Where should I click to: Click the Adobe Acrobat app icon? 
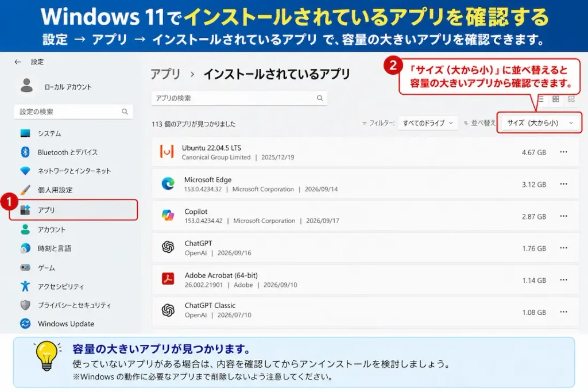pos(168,279)
